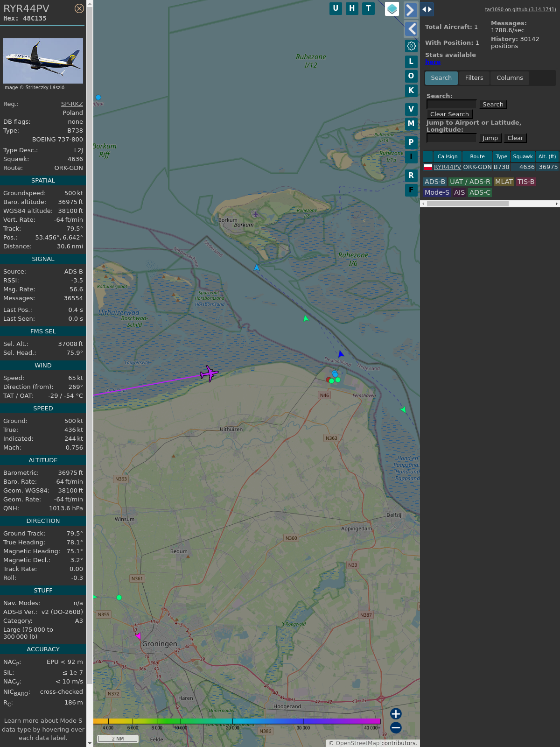Switch to the Search tab
This screenshot has height=747, width=560.
[x=441, y=78]
